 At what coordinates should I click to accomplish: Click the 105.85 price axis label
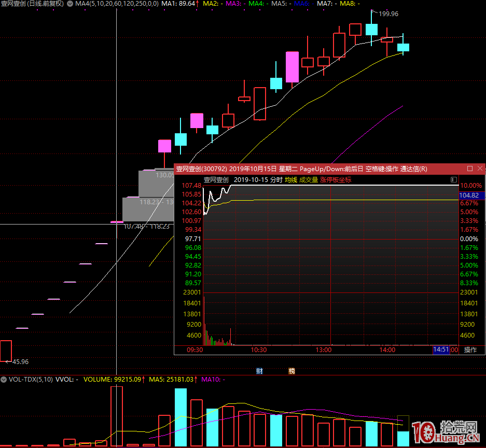click(x=191, y=194)
